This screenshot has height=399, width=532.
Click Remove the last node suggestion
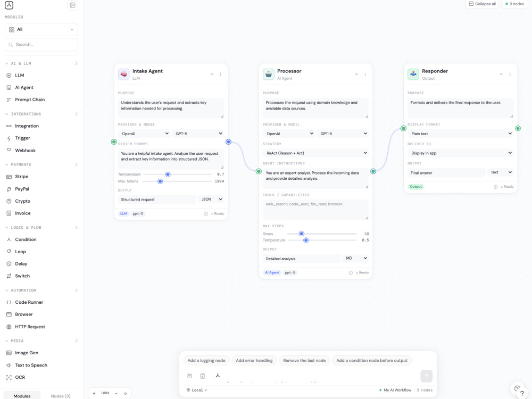[304, 361]
